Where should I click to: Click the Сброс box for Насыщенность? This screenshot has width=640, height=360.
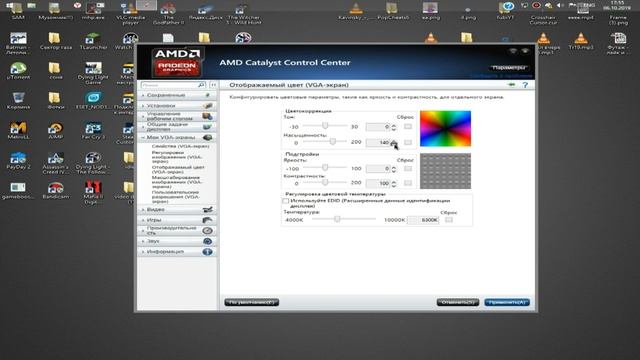coord(408,142)
